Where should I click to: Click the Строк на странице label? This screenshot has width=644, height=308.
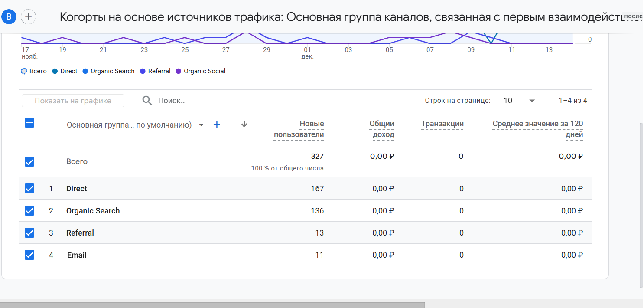click(458, 101)
